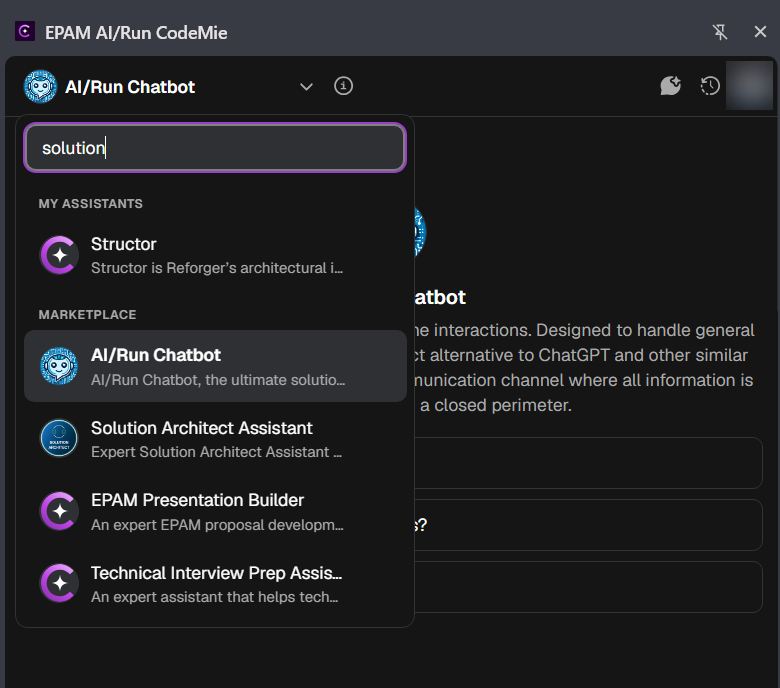Click the EPAM Presentation Builder icon
Screen dimensions: 780x688
(59, 511)
